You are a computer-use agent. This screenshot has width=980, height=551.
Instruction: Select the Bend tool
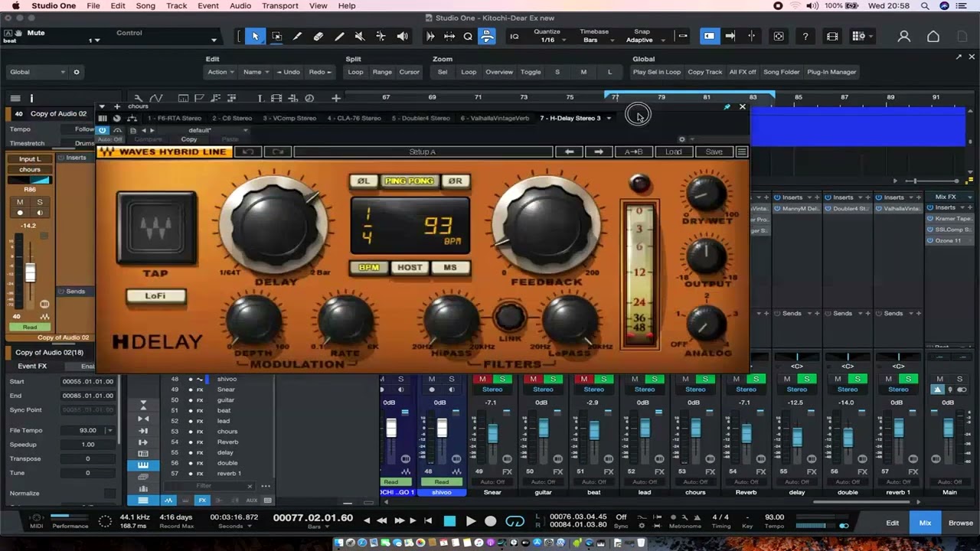tap(381, 36)
